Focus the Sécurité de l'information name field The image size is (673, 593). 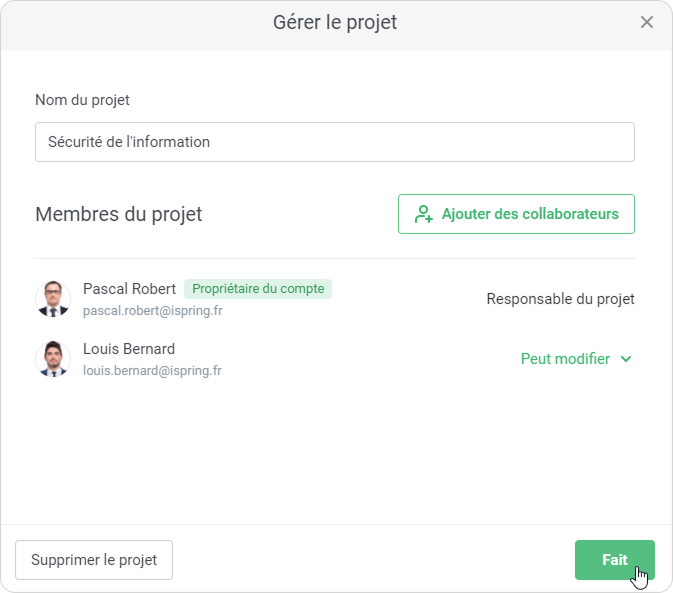tap(335, 142)
